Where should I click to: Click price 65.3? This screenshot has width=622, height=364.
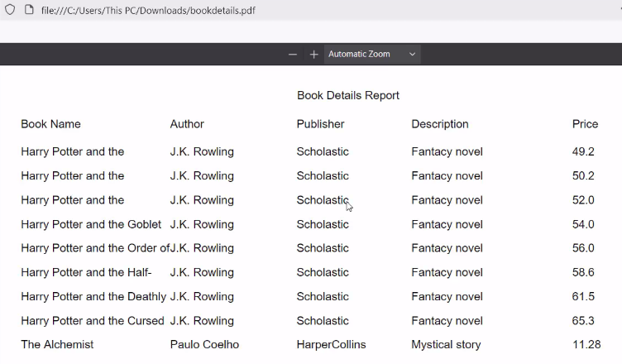[583, 321]
